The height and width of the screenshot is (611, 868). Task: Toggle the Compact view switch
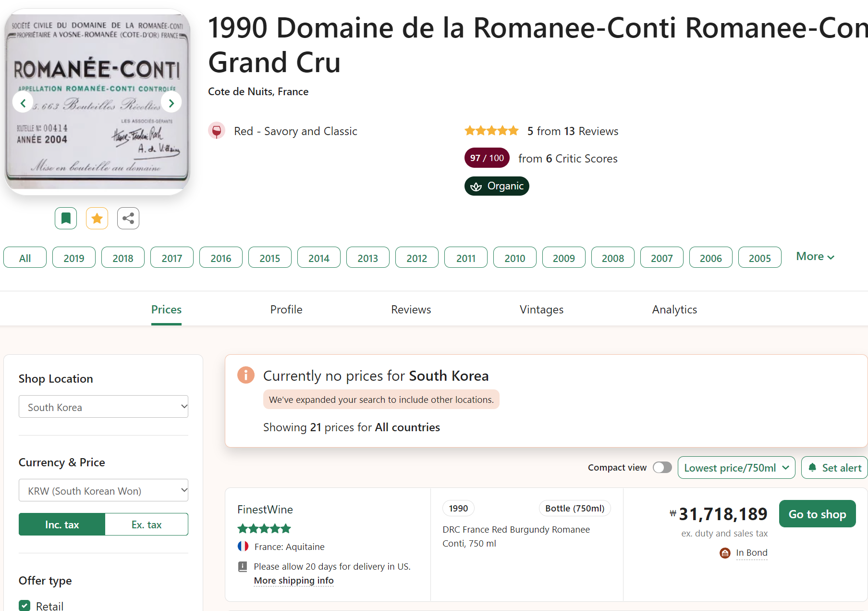click(x=662, y=467)
